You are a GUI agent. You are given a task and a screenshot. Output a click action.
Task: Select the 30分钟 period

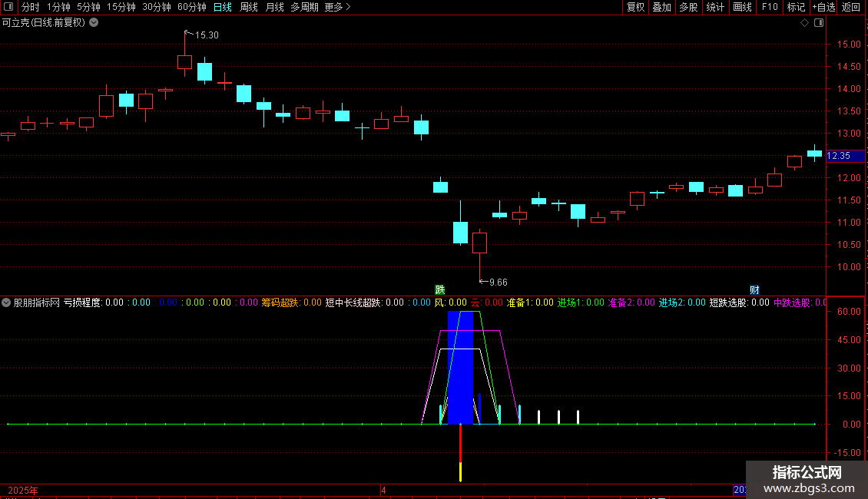click(x=156, y=7)
